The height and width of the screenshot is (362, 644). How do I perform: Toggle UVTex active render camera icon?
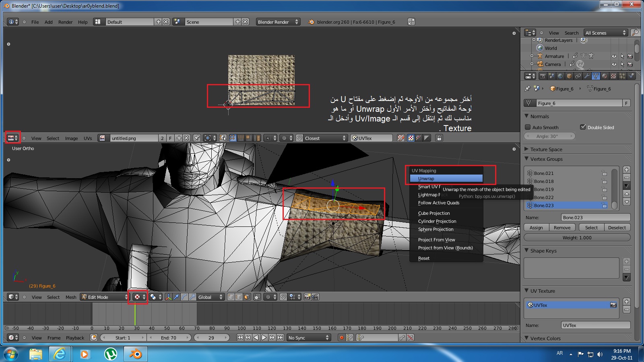[x=613, y=305]
